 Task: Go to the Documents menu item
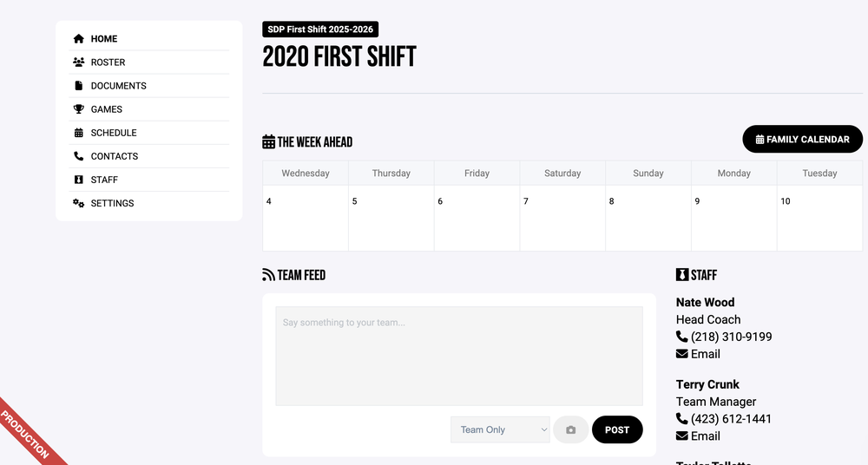click(x=118, y=86)
